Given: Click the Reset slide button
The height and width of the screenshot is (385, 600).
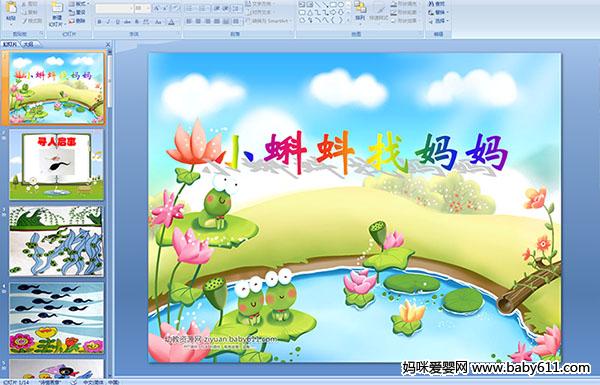Looking at the screenshot, I should 78,12.
